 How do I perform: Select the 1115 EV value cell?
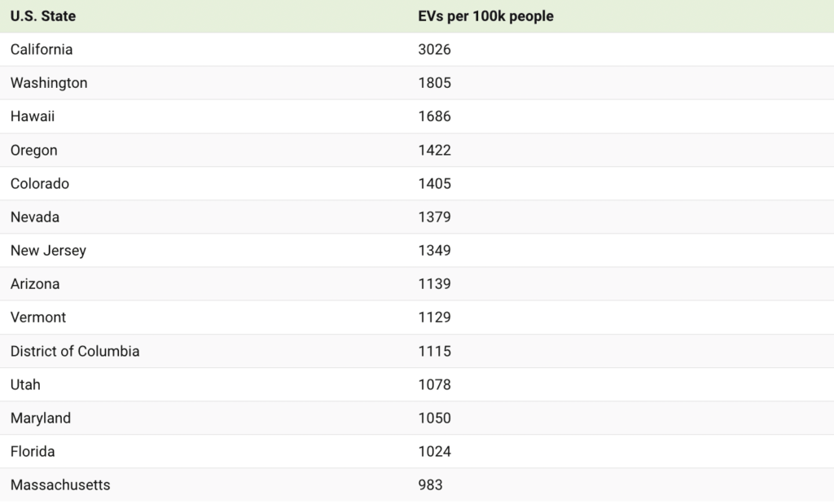pos(434,351)
